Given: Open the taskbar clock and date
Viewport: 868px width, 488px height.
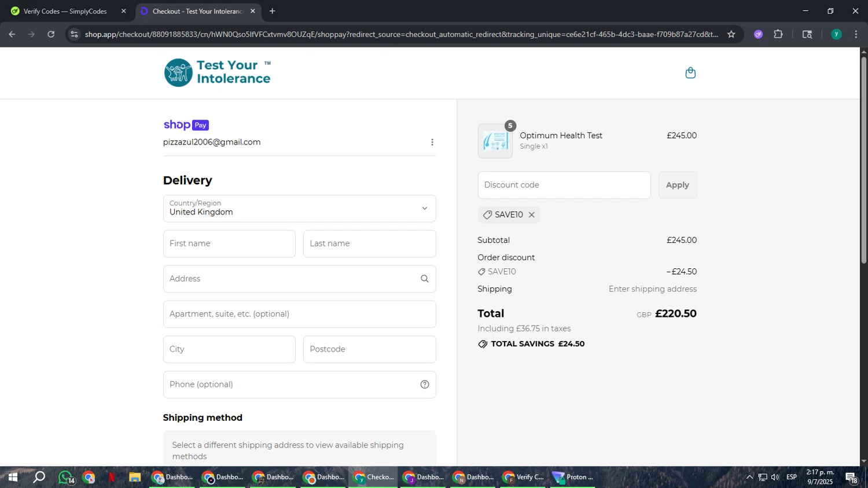Looking at the screenshot, I should point(820,477).
